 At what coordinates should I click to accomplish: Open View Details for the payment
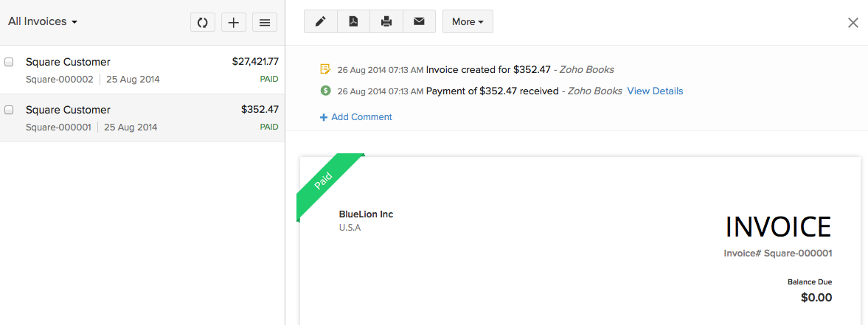pyautogui.click(x=655, y=91)
